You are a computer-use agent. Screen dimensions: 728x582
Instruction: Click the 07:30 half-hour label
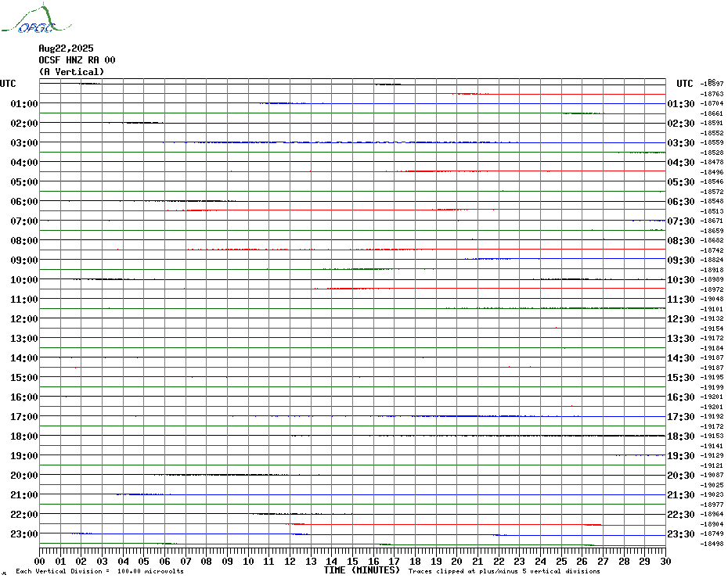coord(681,221)
